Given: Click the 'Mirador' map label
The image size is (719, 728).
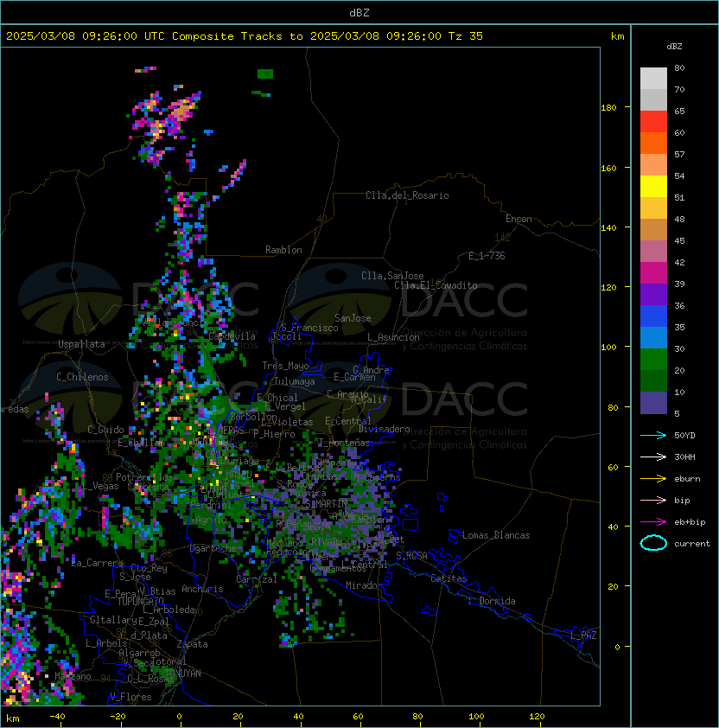Looking at the screenshot, I should click(x=364, y=585).
